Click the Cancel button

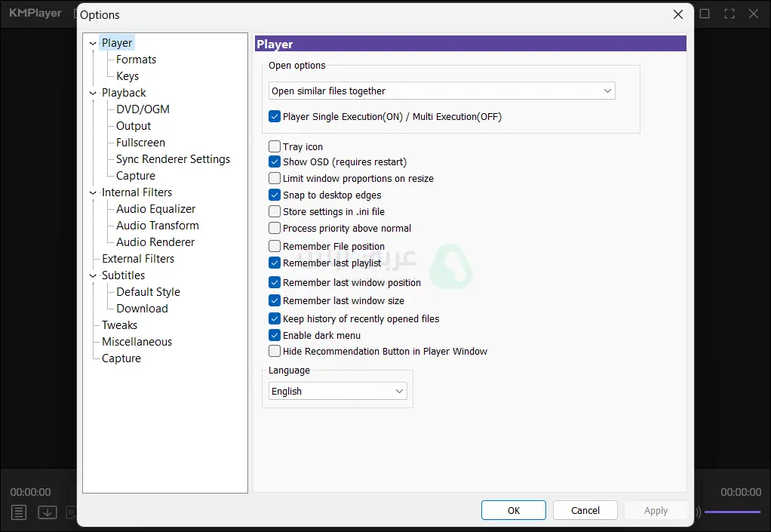[x=585, y=511]
